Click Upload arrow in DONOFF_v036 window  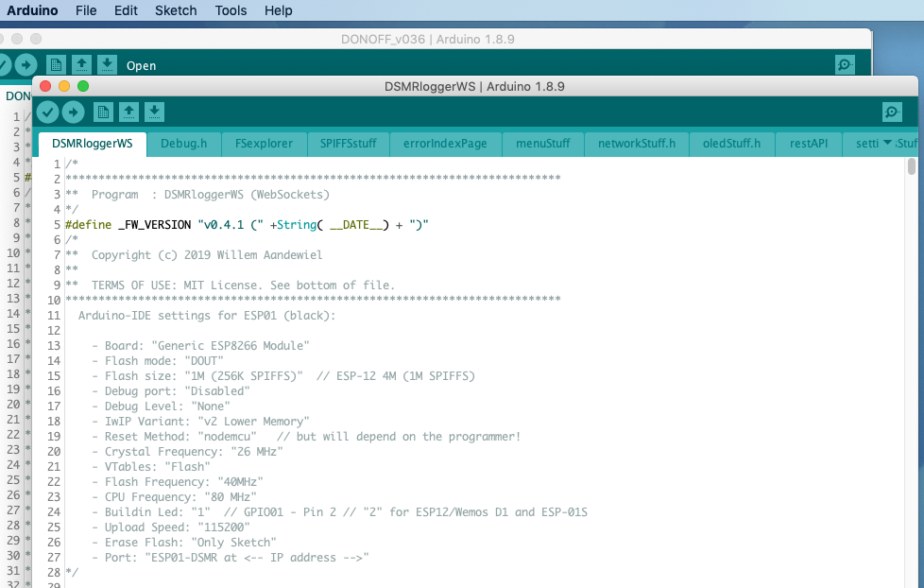26,65
